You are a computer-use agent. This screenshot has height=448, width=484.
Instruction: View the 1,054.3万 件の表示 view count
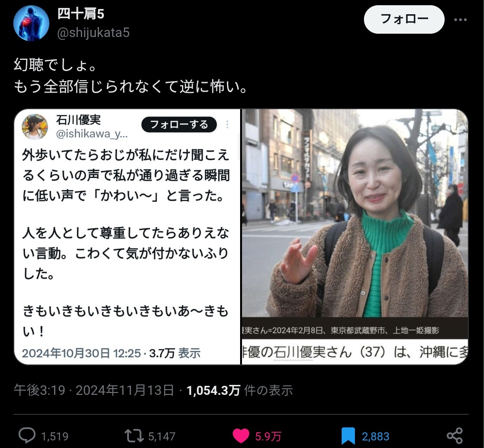(x=240, y=390)
